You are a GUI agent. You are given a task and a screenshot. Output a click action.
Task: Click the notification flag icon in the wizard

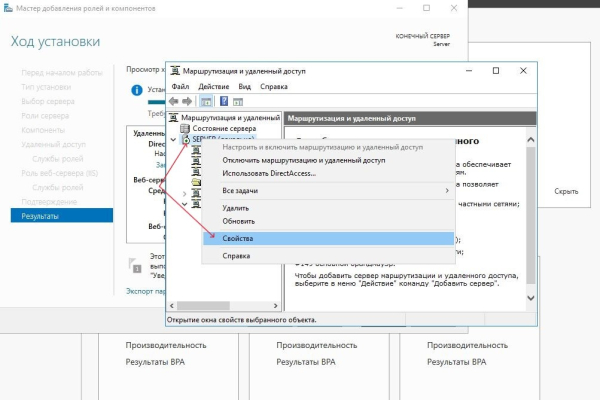pos(135,265)
